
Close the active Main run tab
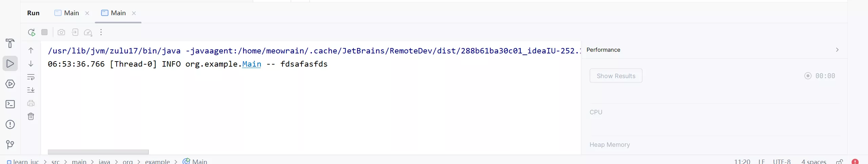(x=134, y=13)
